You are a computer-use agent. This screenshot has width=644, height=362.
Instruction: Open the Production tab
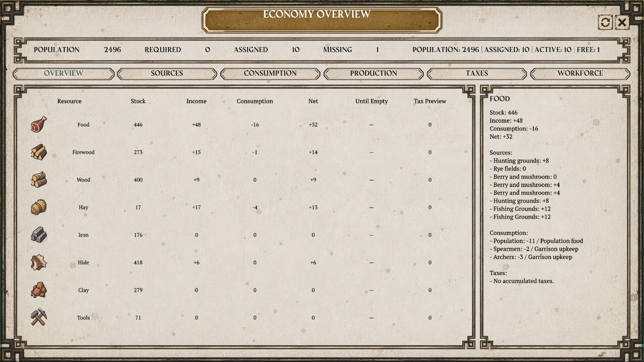[x=374, y=73]
